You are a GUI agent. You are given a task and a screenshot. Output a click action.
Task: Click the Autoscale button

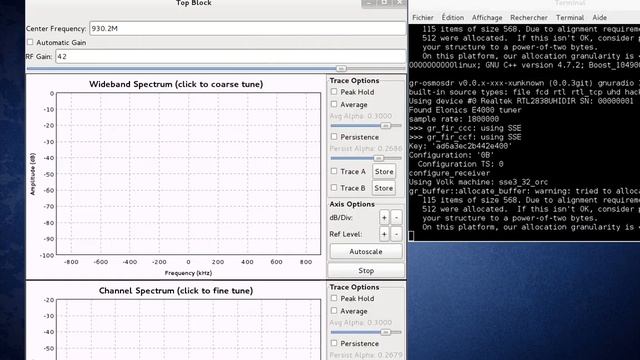point(366,251)
